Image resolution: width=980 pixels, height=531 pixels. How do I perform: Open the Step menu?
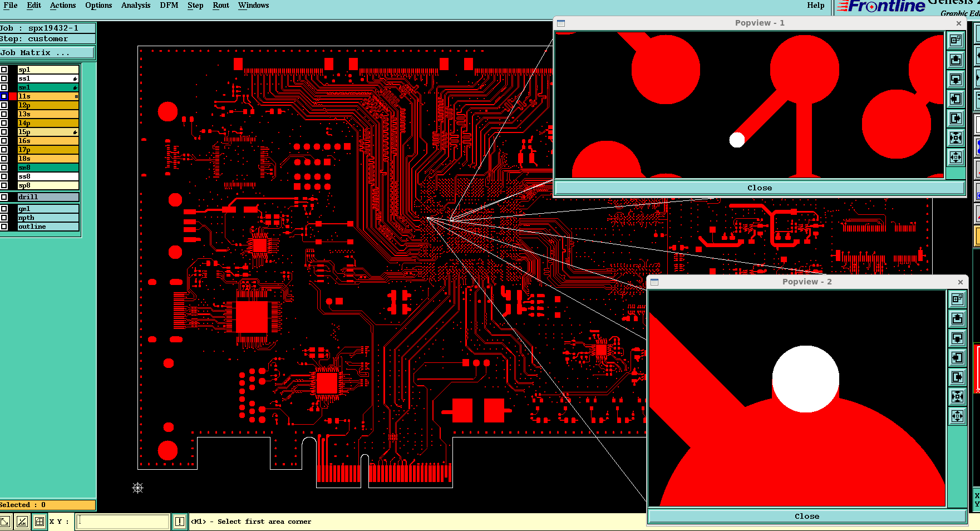coord(195,6)
